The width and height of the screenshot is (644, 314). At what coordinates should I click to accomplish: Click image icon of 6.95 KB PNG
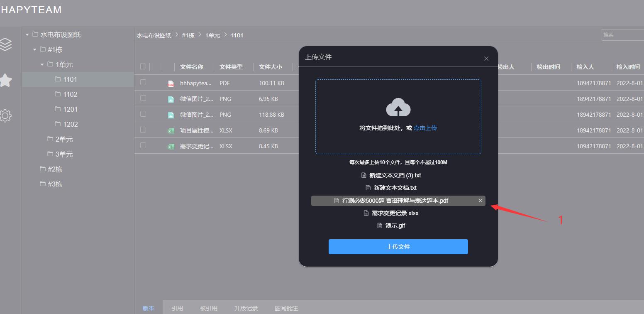[171, 99]
